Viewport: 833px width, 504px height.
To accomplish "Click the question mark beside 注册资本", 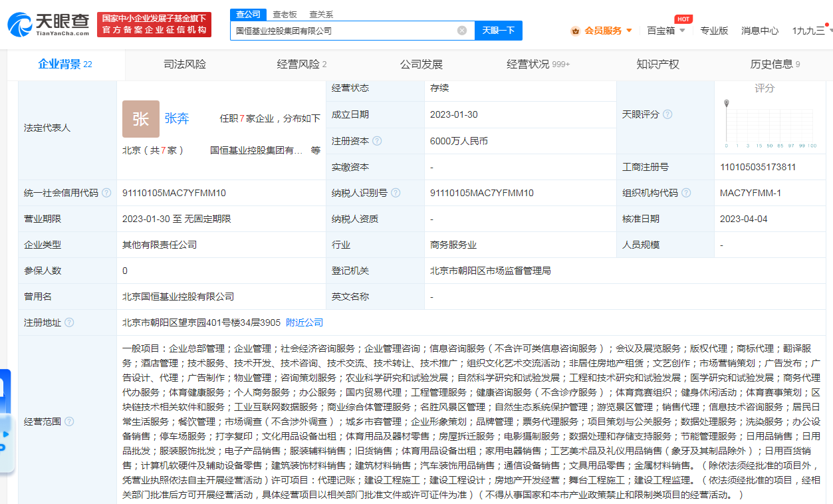I will (x=378, y=141).
